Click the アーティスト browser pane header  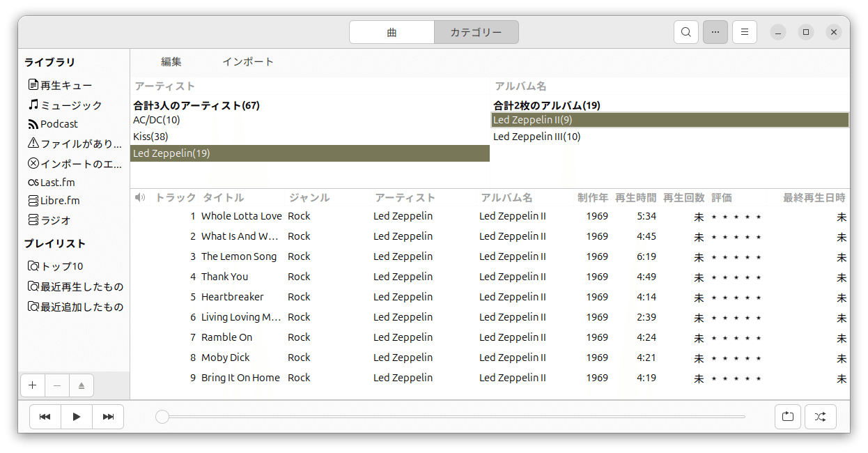point(310,86)
